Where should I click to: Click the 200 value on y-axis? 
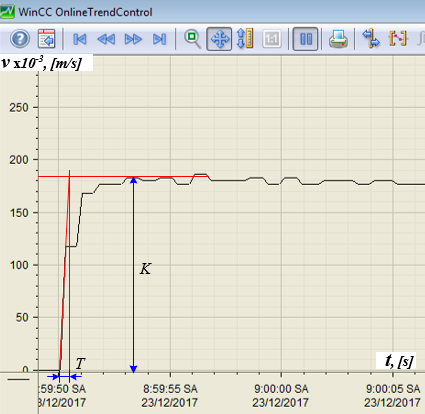coord(19,160)
